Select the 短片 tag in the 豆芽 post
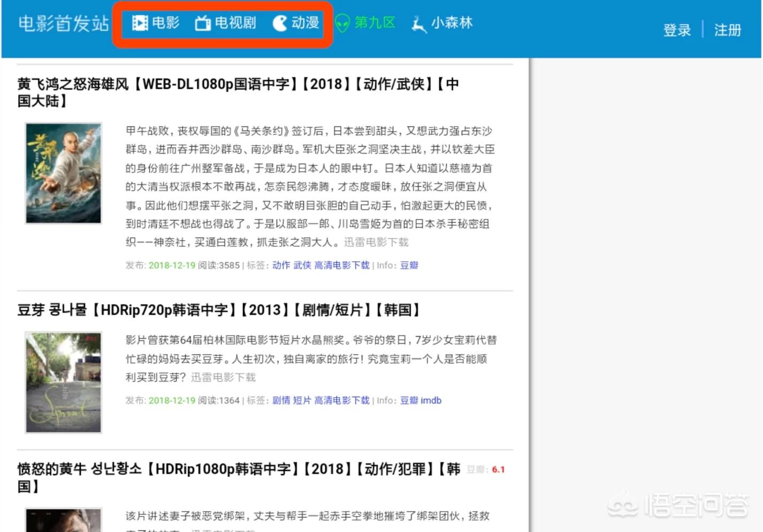 pyautogui.click(x=302, y=400)
